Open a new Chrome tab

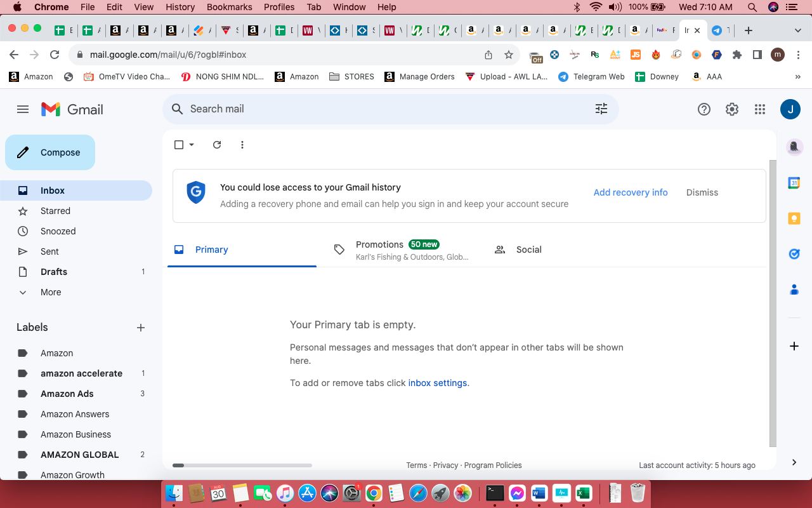pos(749,30)
